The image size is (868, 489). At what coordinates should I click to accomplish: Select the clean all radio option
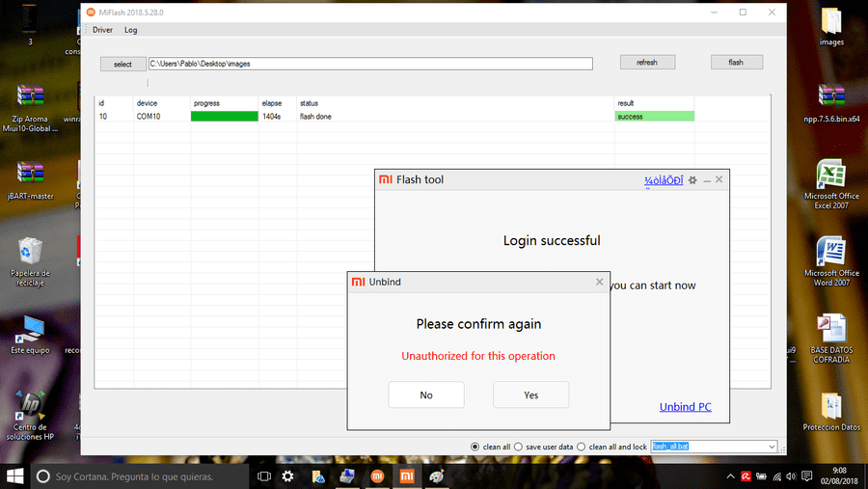point(475,447)
